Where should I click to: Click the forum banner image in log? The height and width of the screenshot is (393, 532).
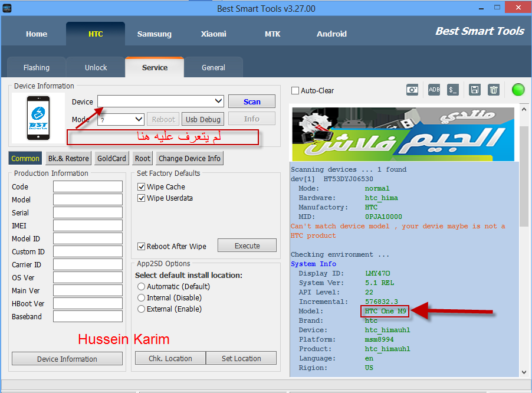click(403, 134)
